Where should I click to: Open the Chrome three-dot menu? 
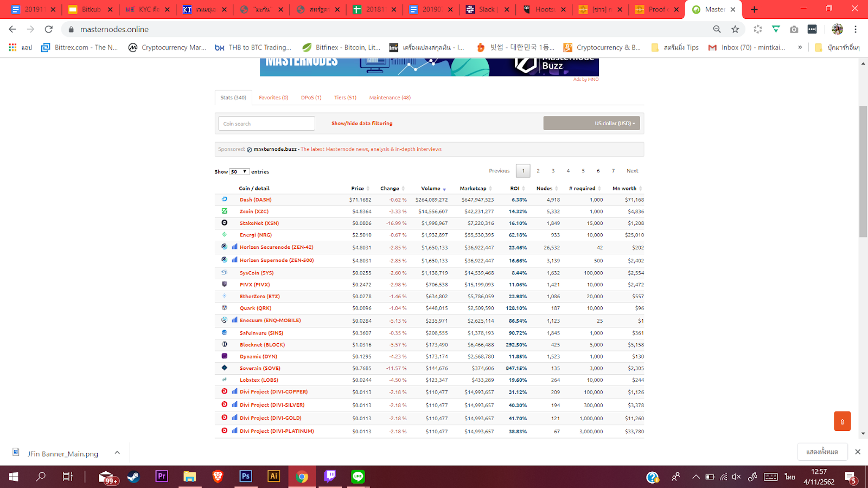point(856,29)
